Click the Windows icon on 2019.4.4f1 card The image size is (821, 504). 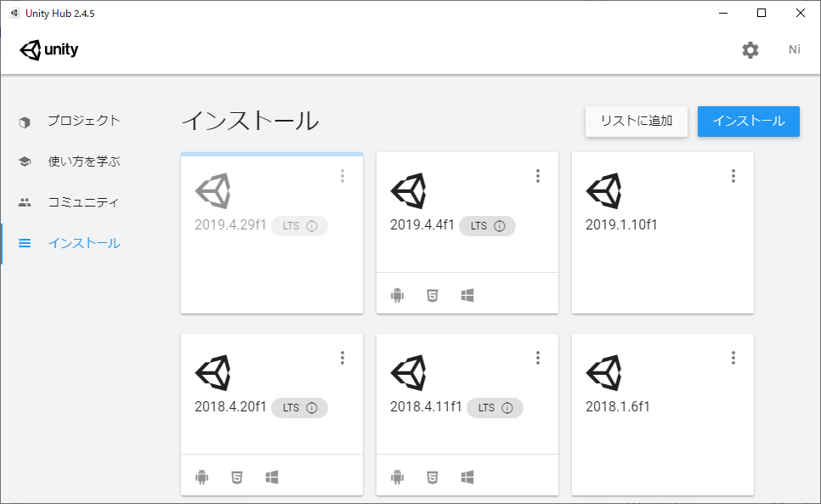click(x=467, y=296)
